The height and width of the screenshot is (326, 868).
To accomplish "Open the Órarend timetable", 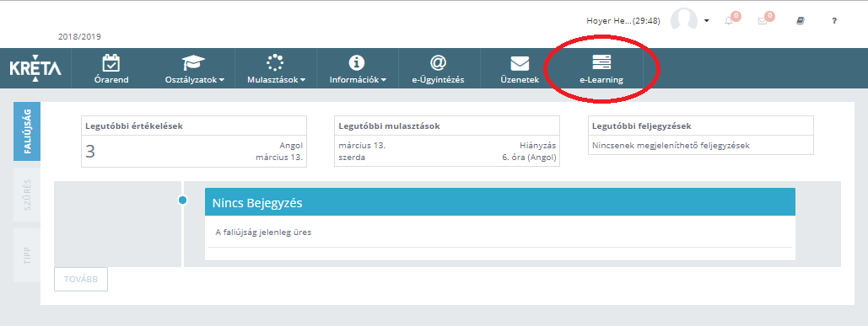I will click(x=111, y=68).
